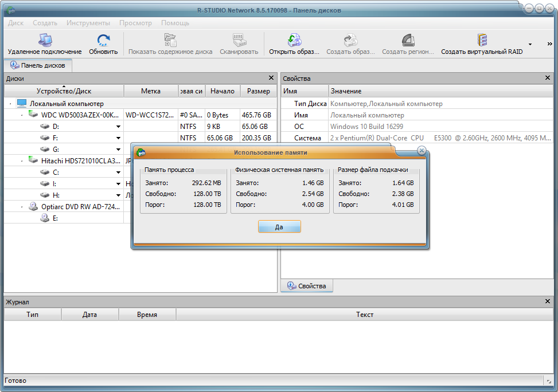Click the C: partition icon
The width and height of the screenshot is (558, 392).
(x=45, y=172)
